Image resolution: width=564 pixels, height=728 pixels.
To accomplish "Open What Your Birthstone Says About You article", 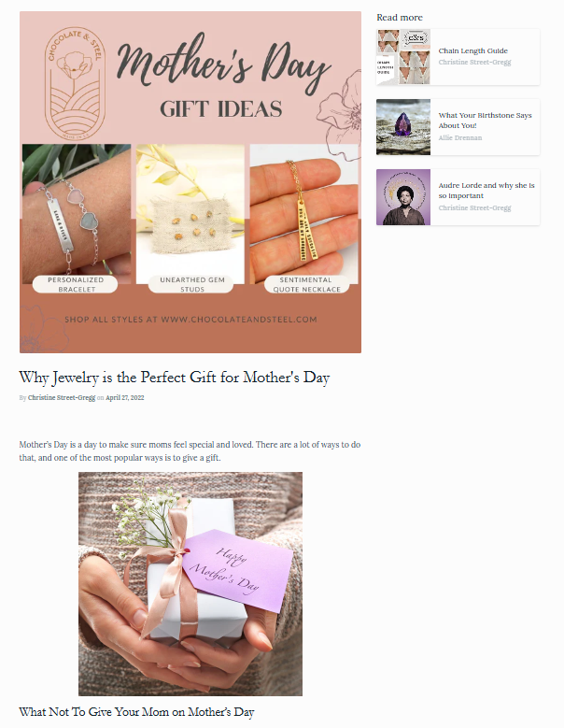I will point(486,121).
